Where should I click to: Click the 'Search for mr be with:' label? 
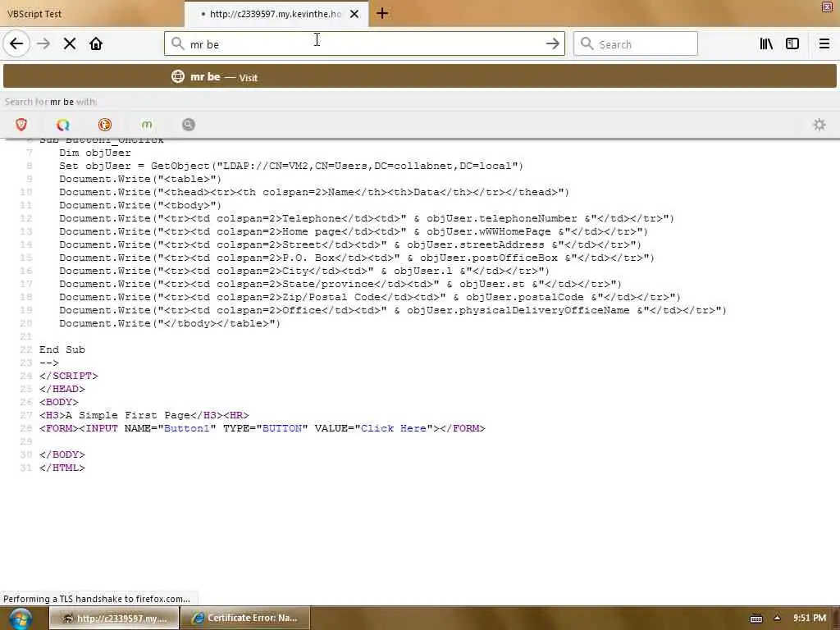tap(51, 102)
